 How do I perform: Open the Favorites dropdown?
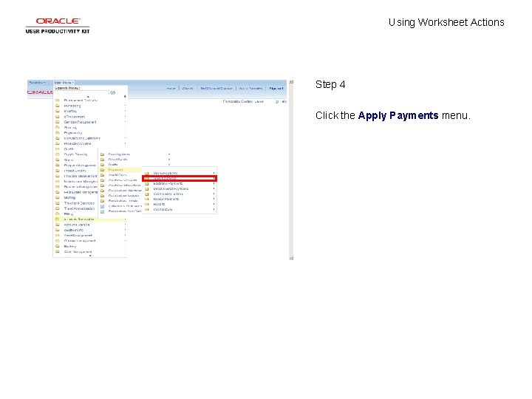pyautogui.click(x=38, y=83)
